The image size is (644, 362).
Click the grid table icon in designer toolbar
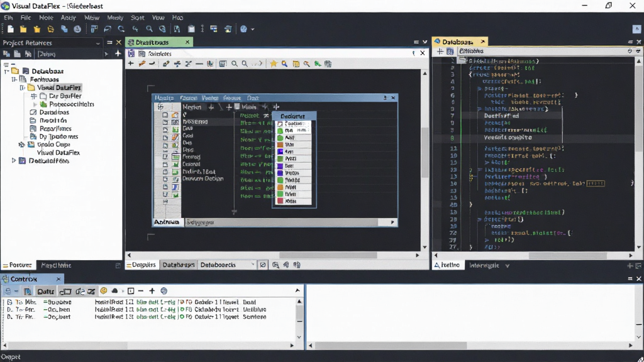click(x=223, y=63)
